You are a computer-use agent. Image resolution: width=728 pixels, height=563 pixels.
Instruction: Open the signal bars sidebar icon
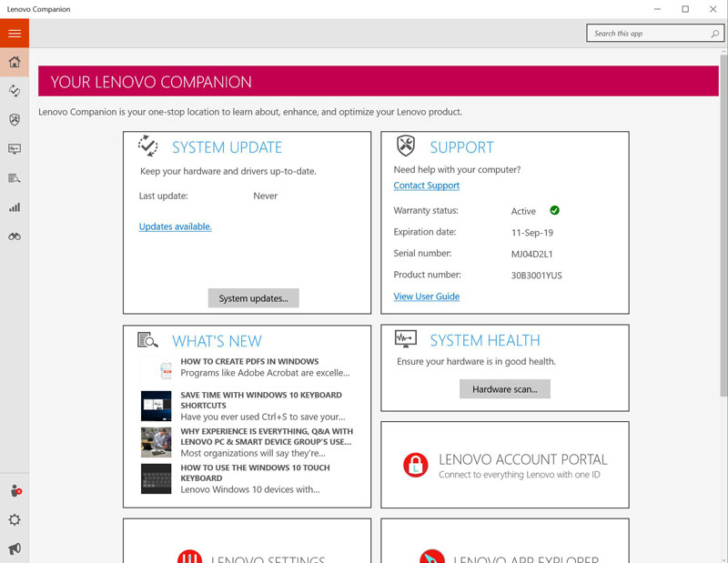tap(15, 207)
